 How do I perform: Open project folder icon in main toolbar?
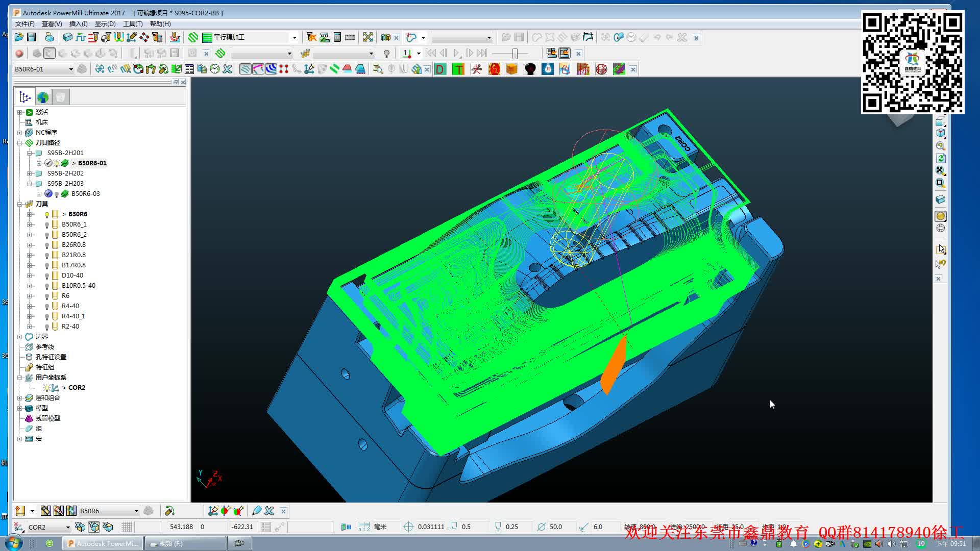[x=19, y=37]
